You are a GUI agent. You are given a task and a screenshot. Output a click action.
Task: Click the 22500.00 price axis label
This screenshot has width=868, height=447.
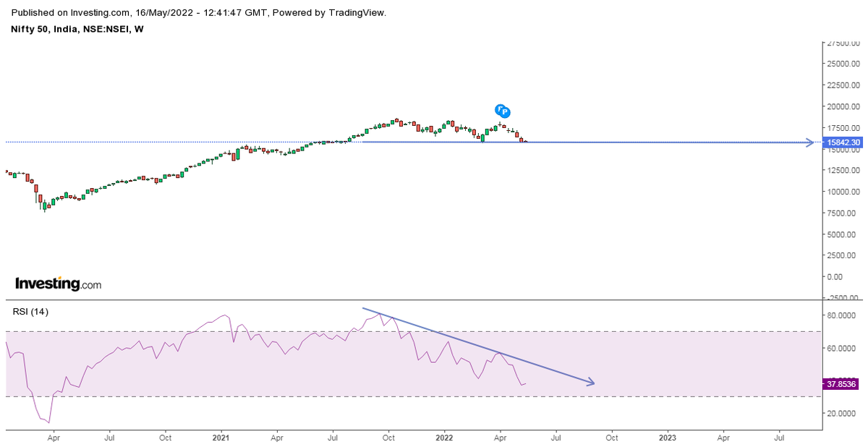tap(844, 85)
